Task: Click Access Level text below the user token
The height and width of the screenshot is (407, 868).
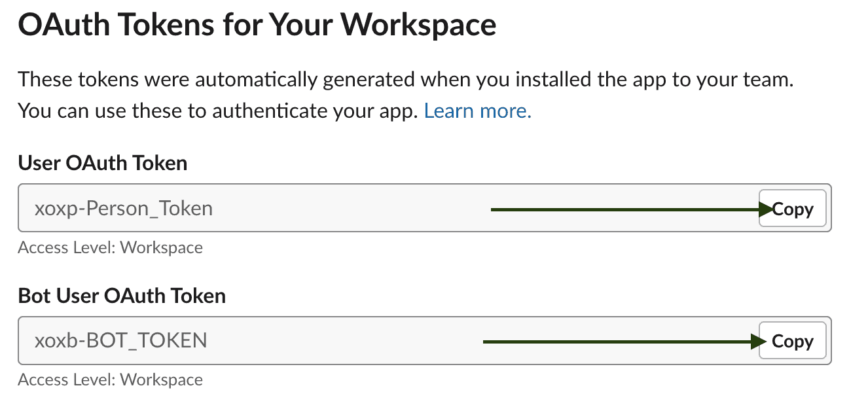Action: coord(110,248)
